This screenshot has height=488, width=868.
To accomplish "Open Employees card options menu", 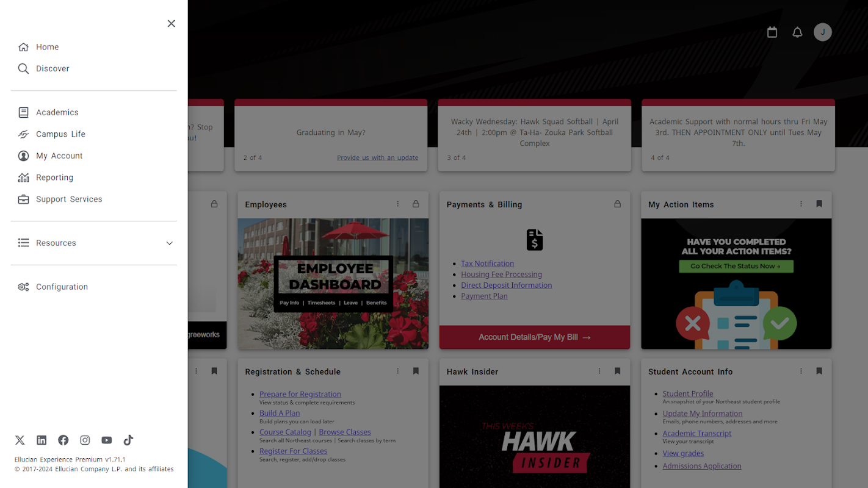I will coord(398,204).
